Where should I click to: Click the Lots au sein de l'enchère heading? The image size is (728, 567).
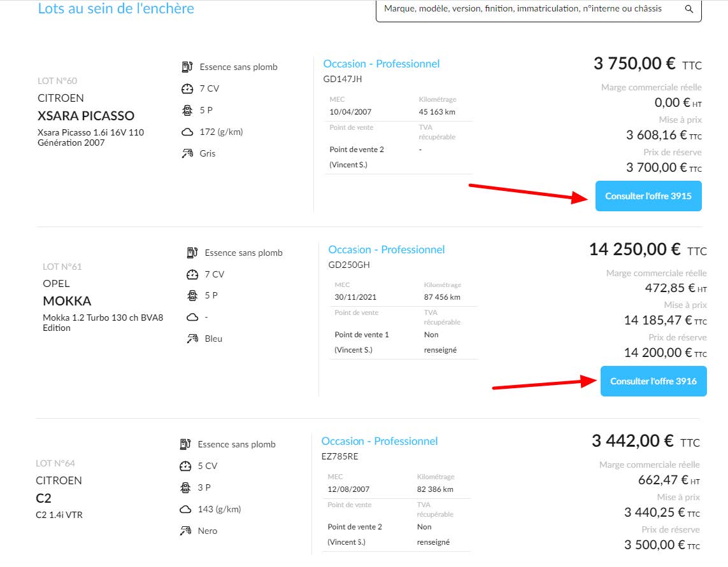click(x=116, y=8)
